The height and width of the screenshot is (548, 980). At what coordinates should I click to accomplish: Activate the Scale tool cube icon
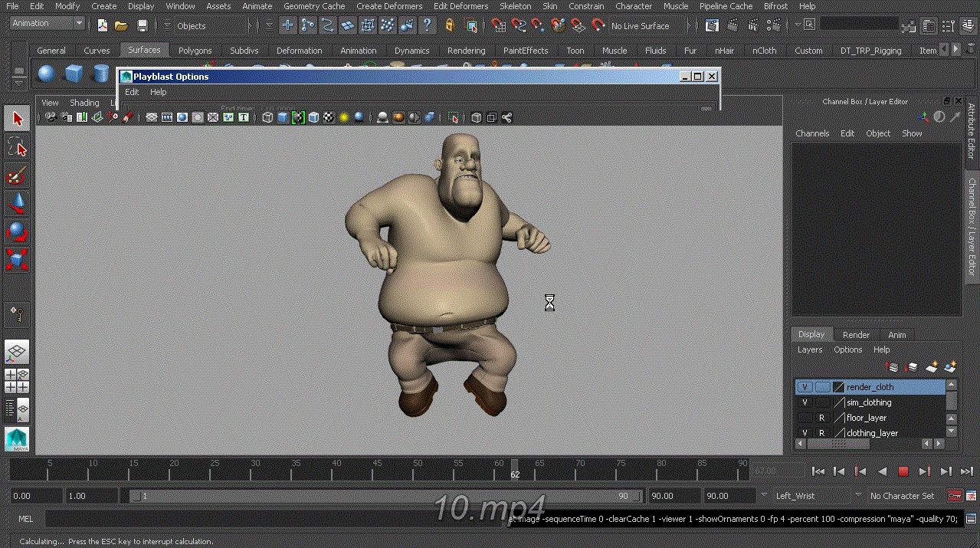tap(17, 260)
